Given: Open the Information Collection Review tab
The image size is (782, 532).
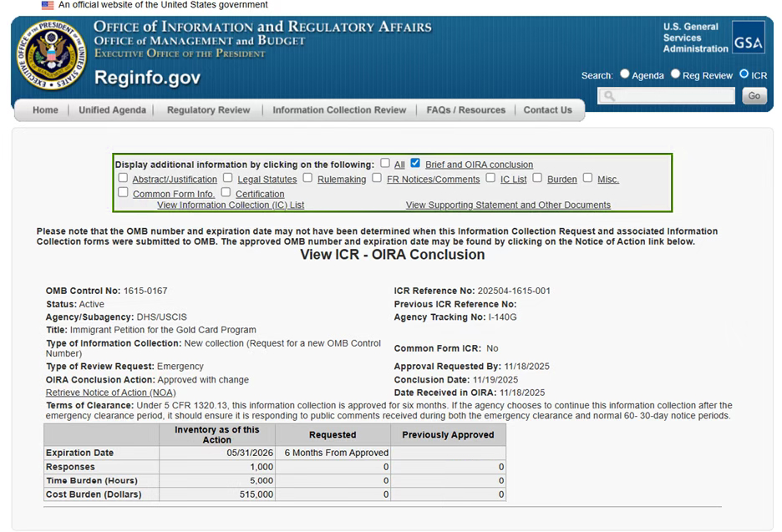Looking at the screenshot, I should pos(339,110).
